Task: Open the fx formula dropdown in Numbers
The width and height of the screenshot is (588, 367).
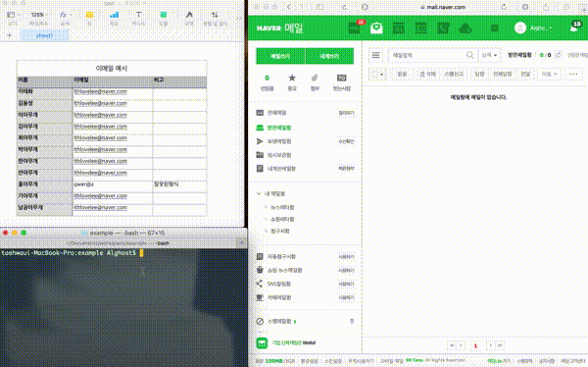Action: pyautogui.click(x=66, y=15)
